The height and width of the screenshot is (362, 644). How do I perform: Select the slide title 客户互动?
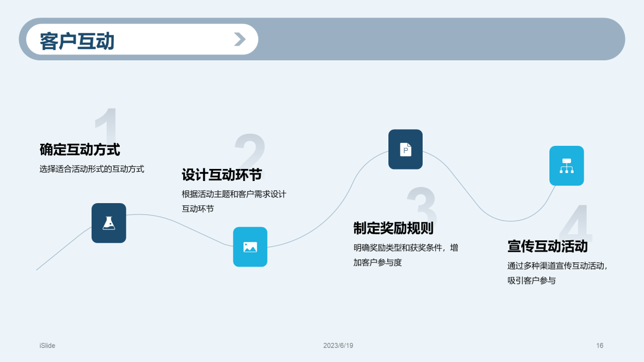click(x=77, y=41)
